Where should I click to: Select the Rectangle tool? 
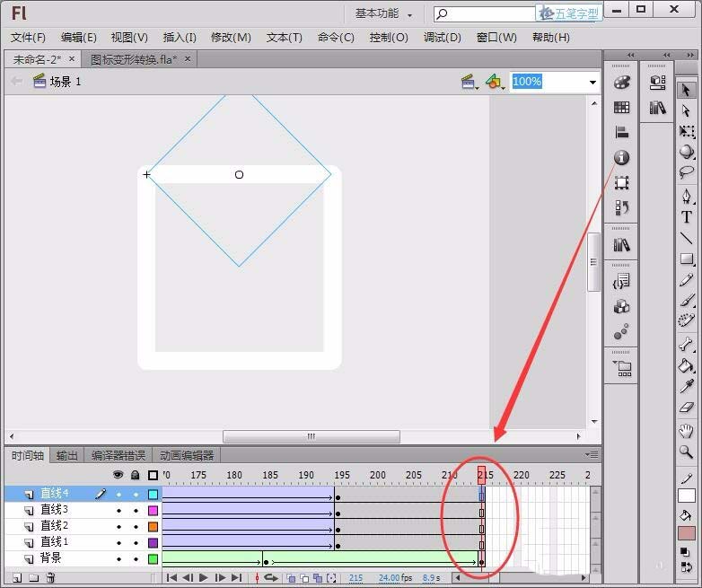[686, 259]
